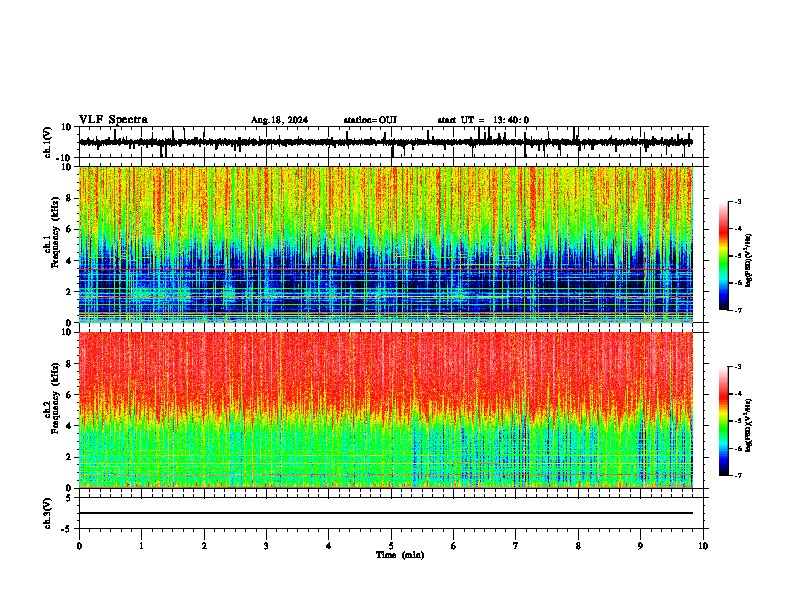This screenshot has width=792, height=612.
Task: Click the '-7' value on ch.1 colorbar
Action: coord(738,310)
